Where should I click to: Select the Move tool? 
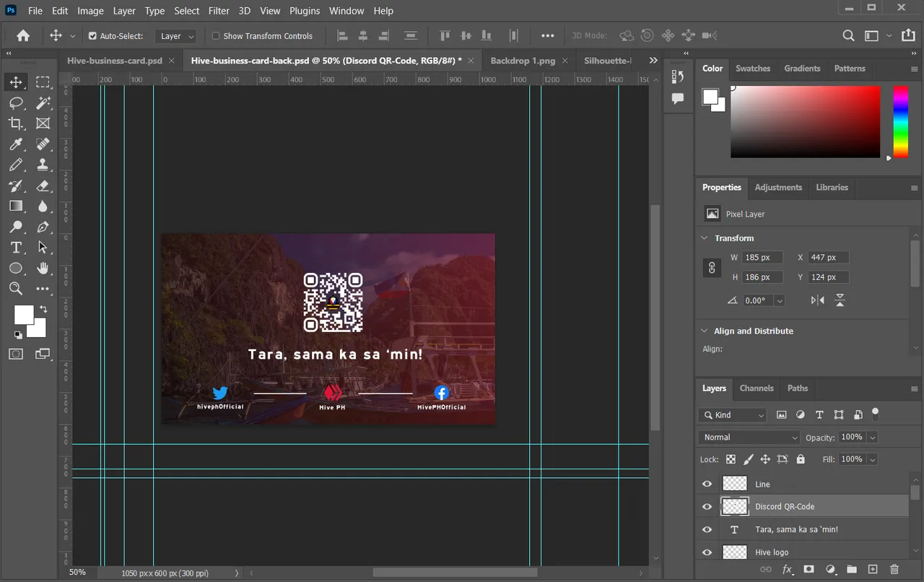click(x=16, y=82)
